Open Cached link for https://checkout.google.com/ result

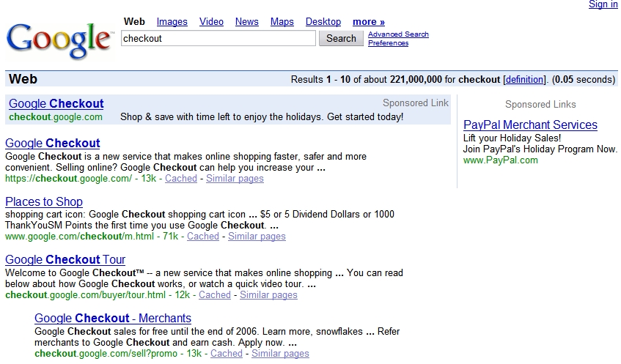[181, 179]
